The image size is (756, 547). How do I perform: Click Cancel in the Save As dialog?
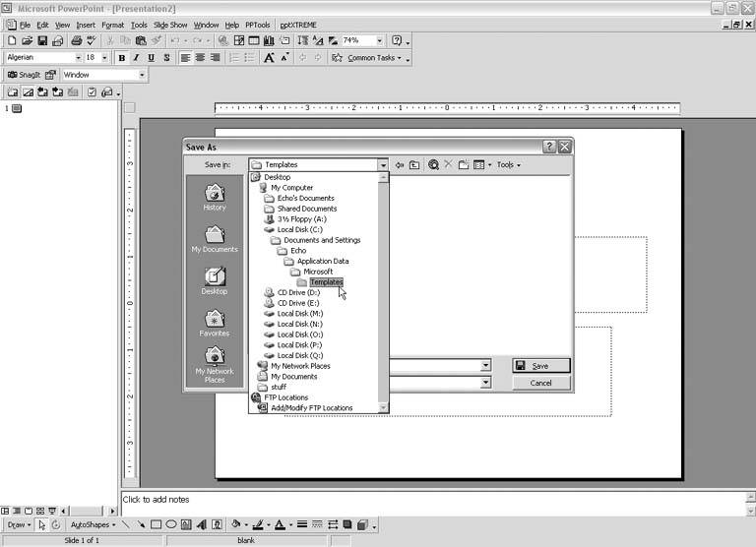540,383
